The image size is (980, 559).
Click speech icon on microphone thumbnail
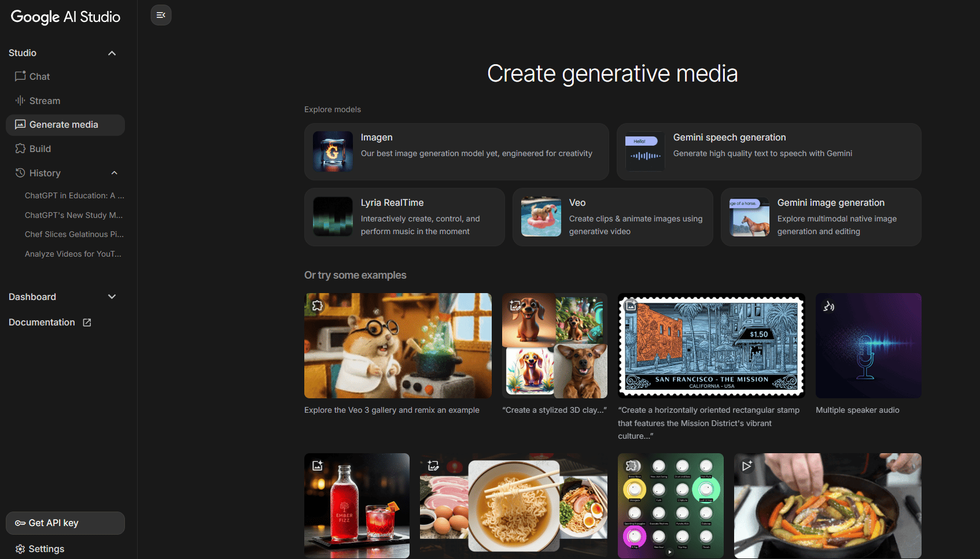click(828, 306)
